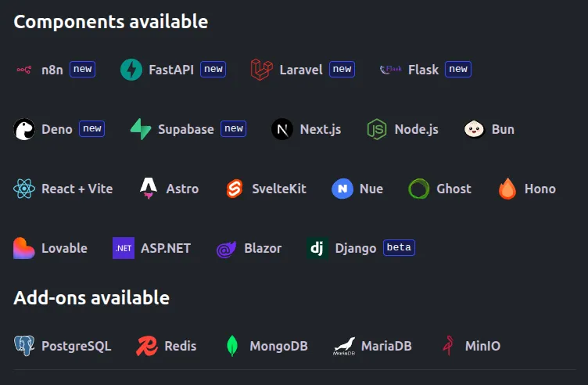Click the Next.js black circle icon
The image size is (588, 385).
point(282,129)
